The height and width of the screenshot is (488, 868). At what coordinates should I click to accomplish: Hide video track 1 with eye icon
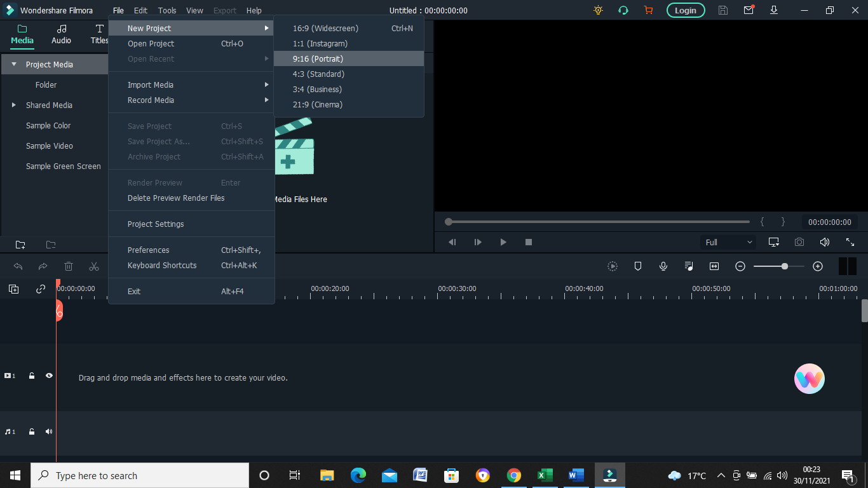point(49,376)
